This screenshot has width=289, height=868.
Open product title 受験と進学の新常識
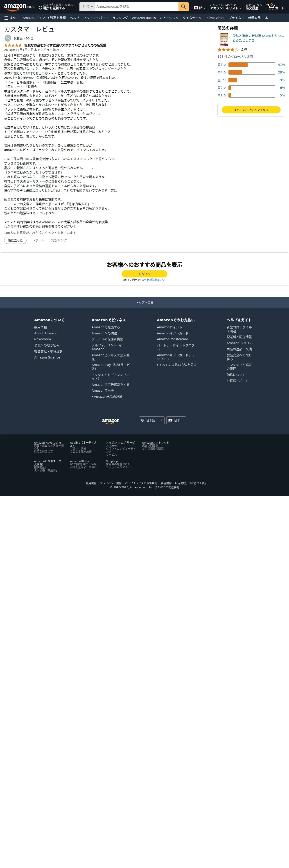pos(258,36)
